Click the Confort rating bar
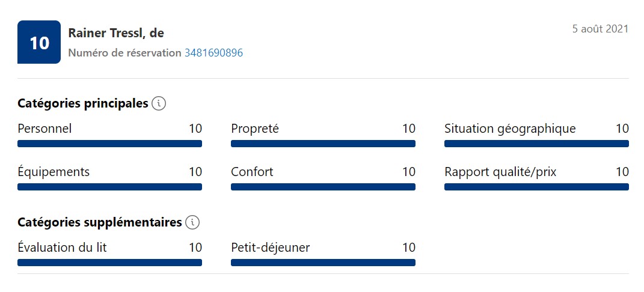Screen dimensions: 644x292 coord(323,187)
